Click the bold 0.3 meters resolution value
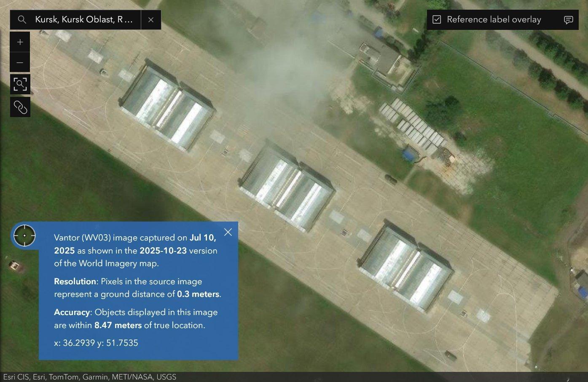 198,294
